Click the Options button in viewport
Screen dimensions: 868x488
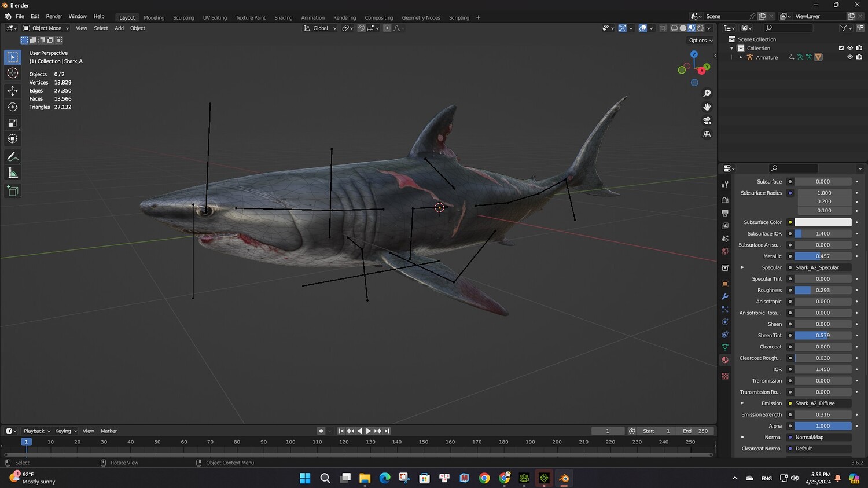coord(700,41)
